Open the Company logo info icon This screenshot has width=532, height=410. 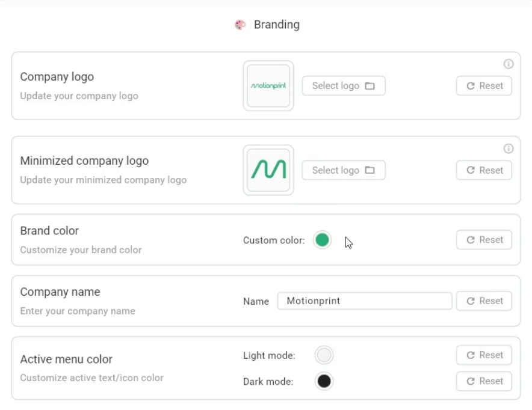509,64
